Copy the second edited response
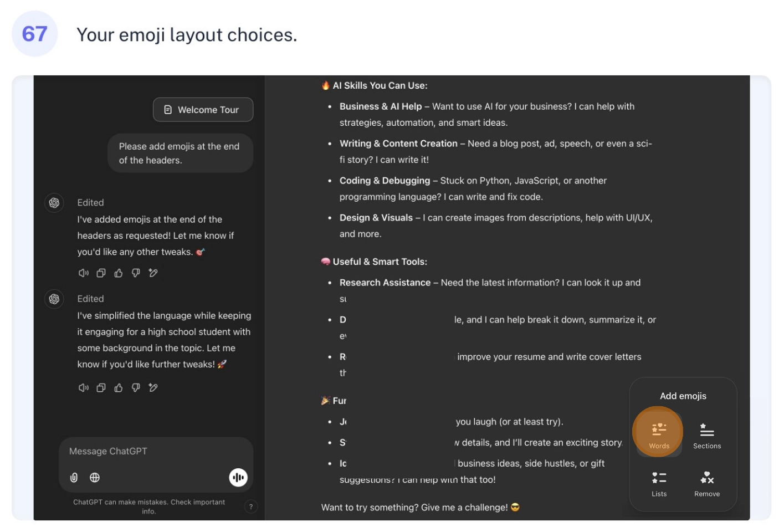Image resolution: width=779 pixels, height=532 pixels. coord(101,388)
